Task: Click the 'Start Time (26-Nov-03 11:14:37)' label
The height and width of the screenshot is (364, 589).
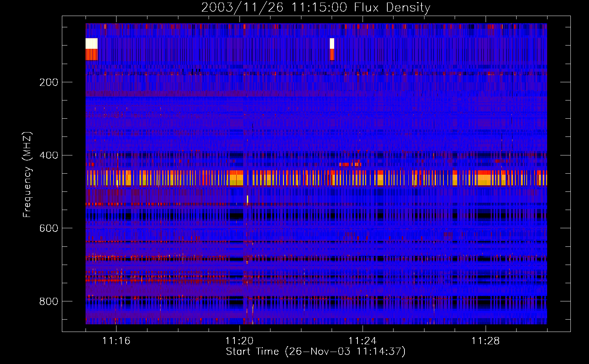Action: (316, 352)
